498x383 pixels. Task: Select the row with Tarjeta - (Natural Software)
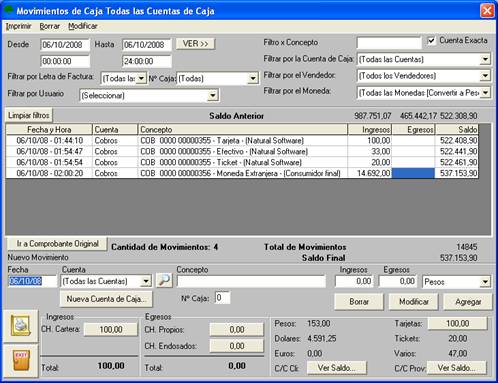[x=242, y=140]
